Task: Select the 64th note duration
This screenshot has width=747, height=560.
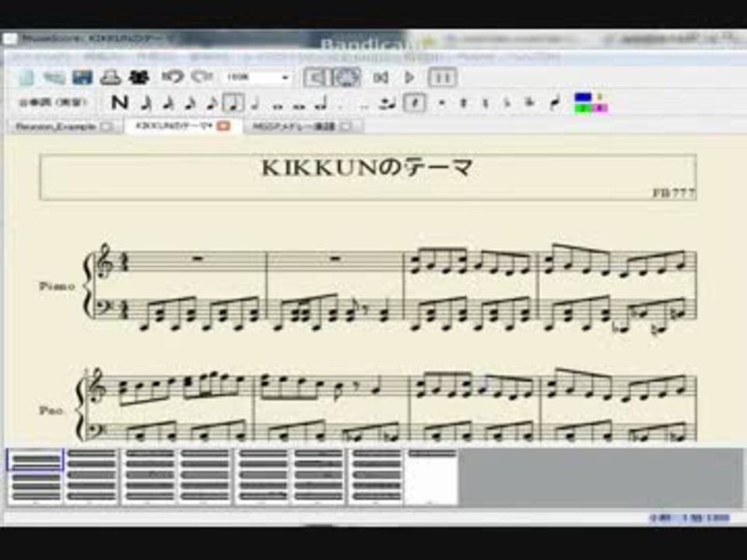Action: [146, 103]
